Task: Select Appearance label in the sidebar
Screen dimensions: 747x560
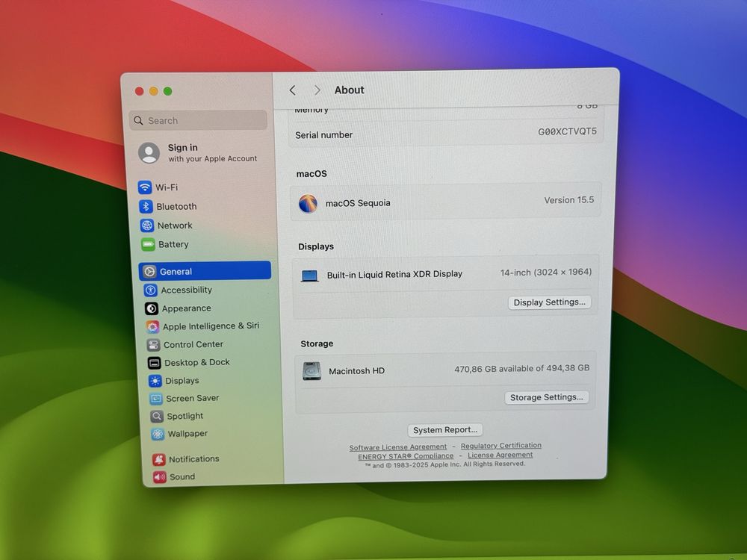Action: click(x=186, y=308)
